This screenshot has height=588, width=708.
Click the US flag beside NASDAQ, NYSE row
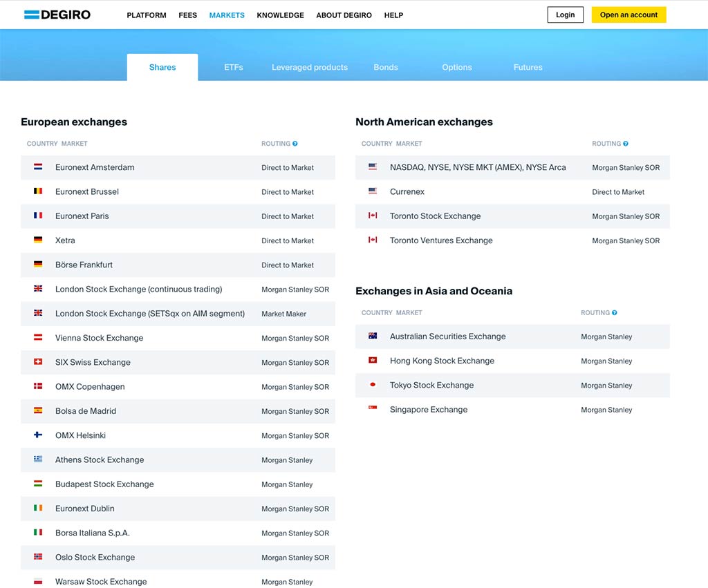pyautogui.click(x=373, y=167)
